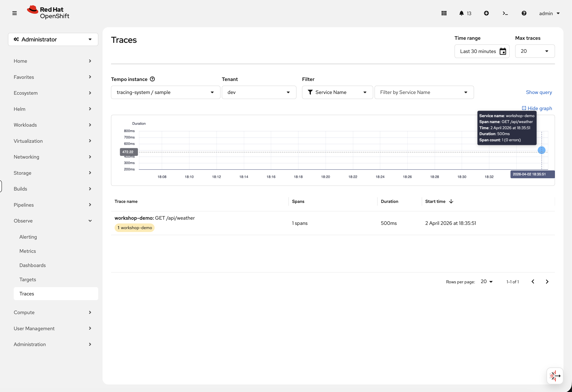Viewport: 572px width, 392px height.
Task: Expand the Filter by Service Name combo box
Action: point(424,92)
